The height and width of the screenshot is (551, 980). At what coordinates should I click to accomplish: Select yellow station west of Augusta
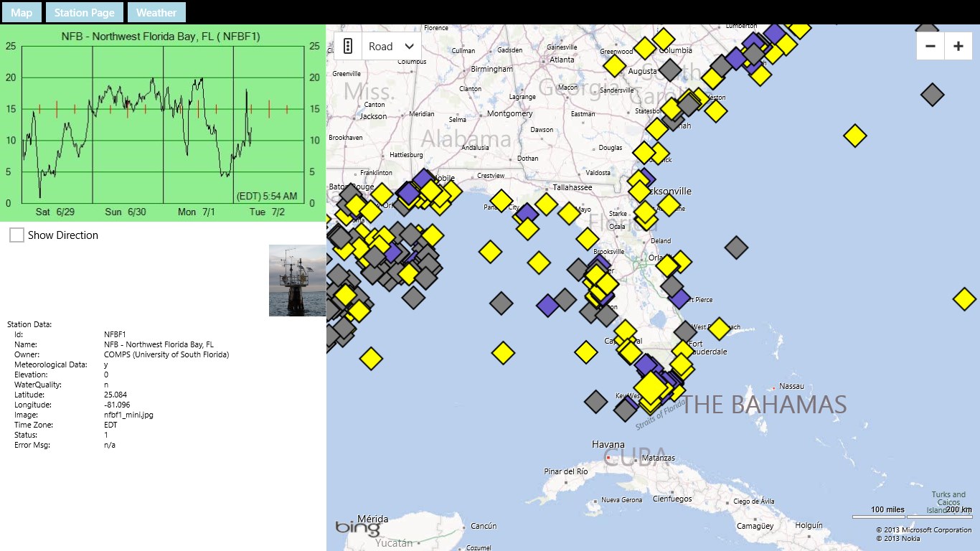point(615,65)
